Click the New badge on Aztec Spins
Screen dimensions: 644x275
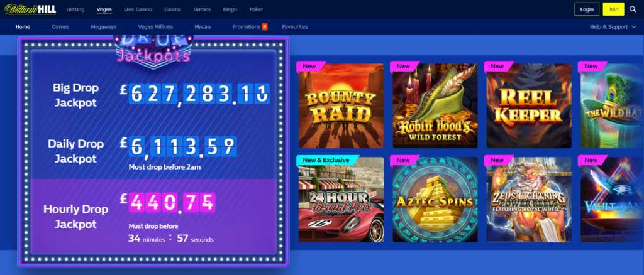click(x=404, y=160)
